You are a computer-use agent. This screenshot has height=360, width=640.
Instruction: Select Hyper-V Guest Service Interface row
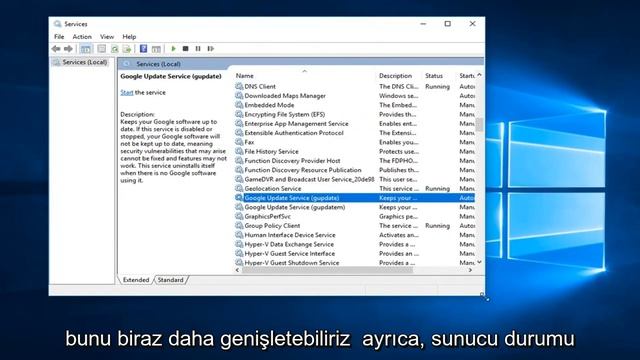tap(354, 253)
